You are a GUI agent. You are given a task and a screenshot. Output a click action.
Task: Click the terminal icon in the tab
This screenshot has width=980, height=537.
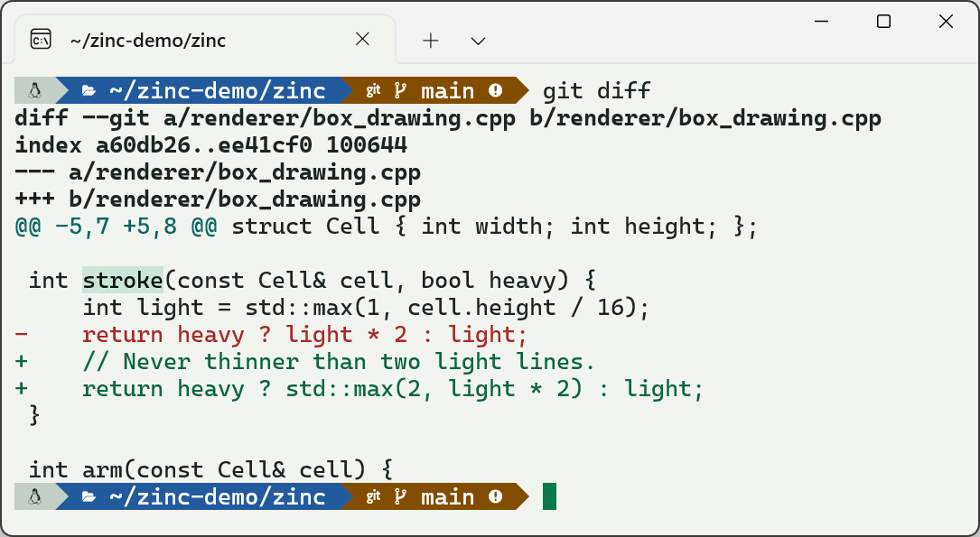click(41, 40)
